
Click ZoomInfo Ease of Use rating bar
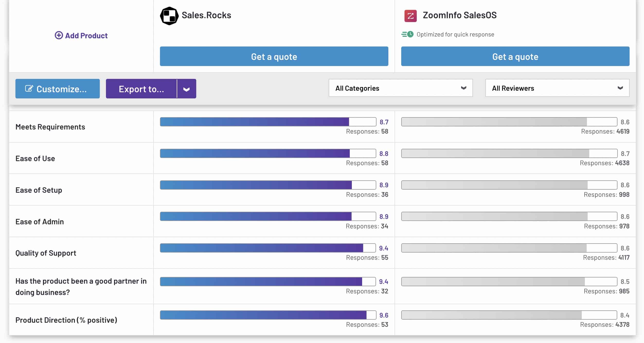pos(509,153)
